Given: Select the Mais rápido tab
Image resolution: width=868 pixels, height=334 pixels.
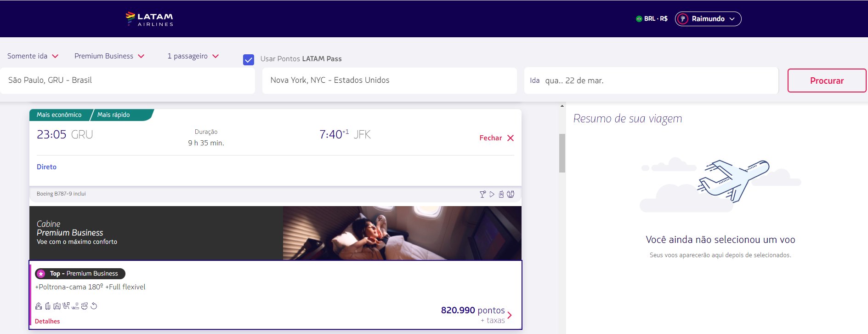Looking at the screenshot, I should pyautogui.click(x=113, y=115).
